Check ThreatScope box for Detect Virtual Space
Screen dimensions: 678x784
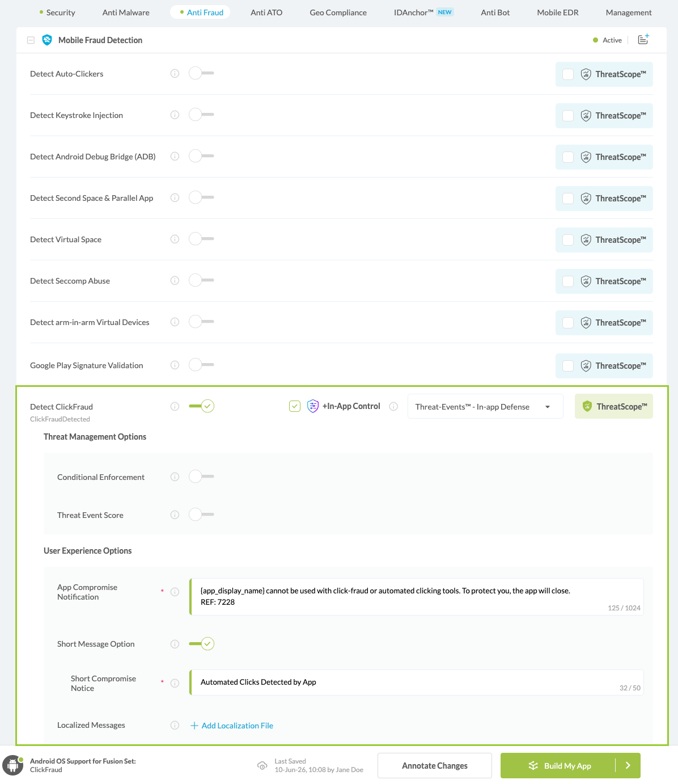coord(568,240)
